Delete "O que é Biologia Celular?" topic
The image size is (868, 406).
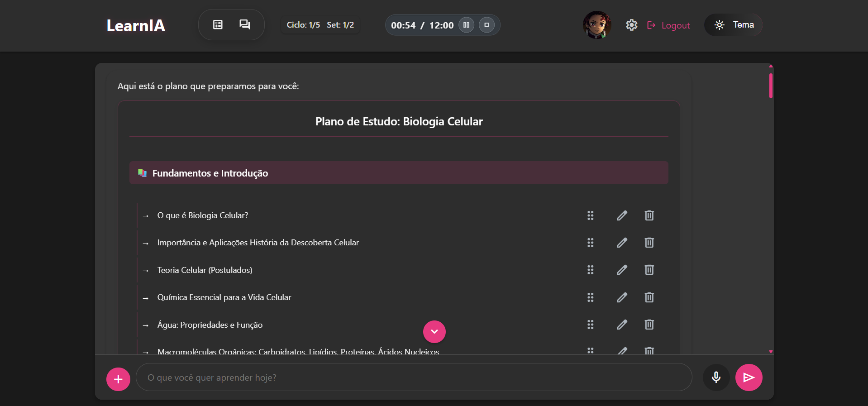(649, 215)
